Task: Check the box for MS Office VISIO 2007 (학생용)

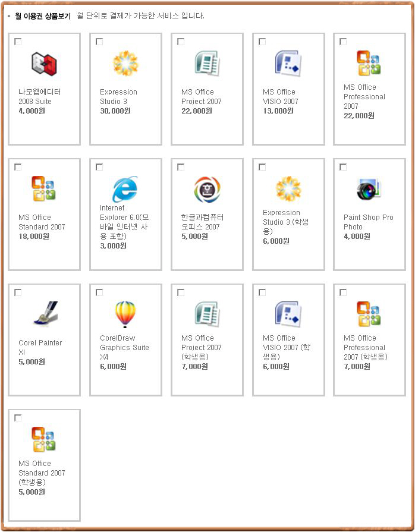Action: [x=262, y=292]
